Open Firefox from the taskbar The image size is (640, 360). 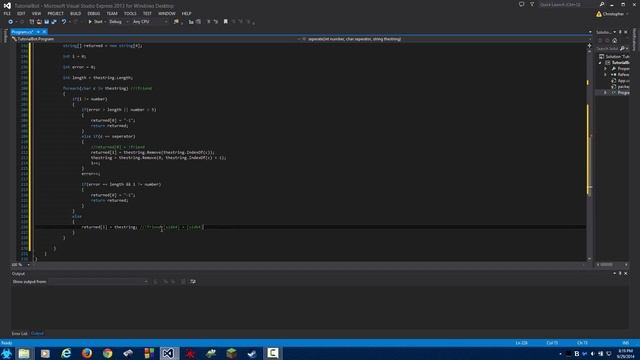[87, 353]
